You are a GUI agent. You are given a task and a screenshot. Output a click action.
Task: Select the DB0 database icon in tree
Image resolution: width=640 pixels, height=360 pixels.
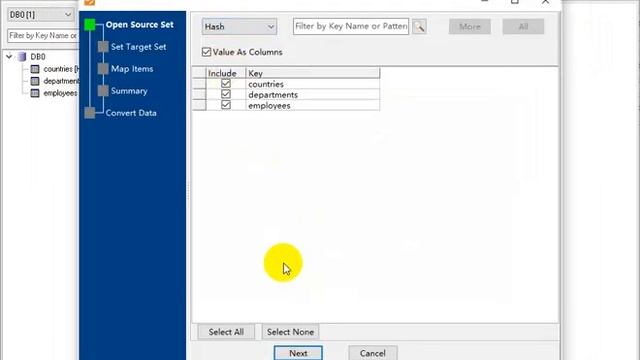22,57
